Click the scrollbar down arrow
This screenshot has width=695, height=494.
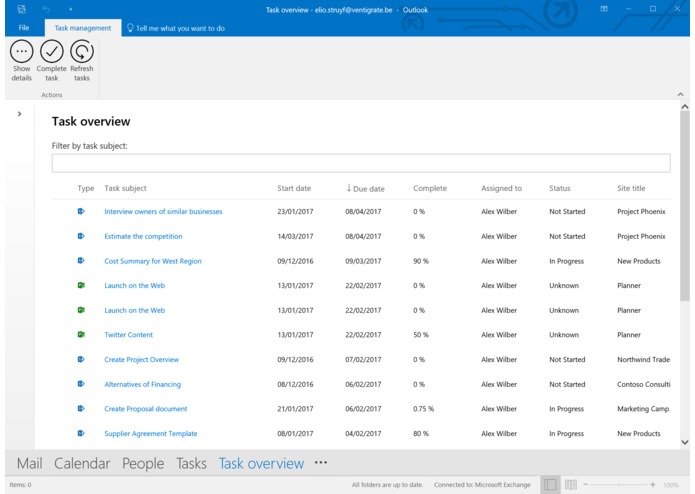pos(685,442)
